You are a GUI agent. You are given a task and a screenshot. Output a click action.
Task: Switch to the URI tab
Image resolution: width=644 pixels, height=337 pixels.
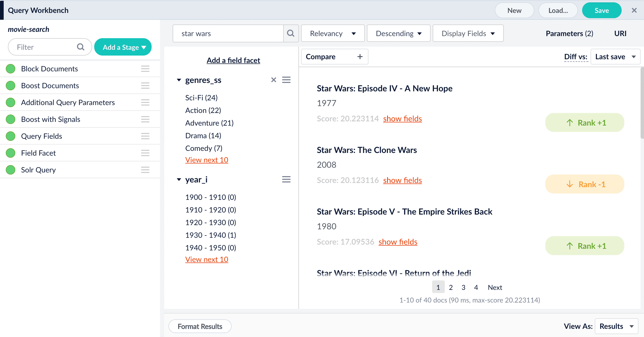[x=620, y=33]
